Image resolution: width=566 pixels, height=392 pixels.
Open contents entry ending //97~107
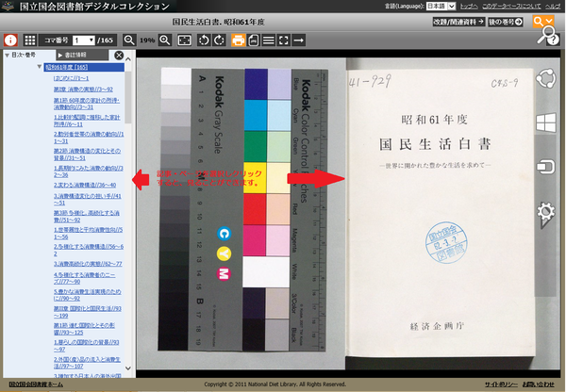tap(87, 363)
